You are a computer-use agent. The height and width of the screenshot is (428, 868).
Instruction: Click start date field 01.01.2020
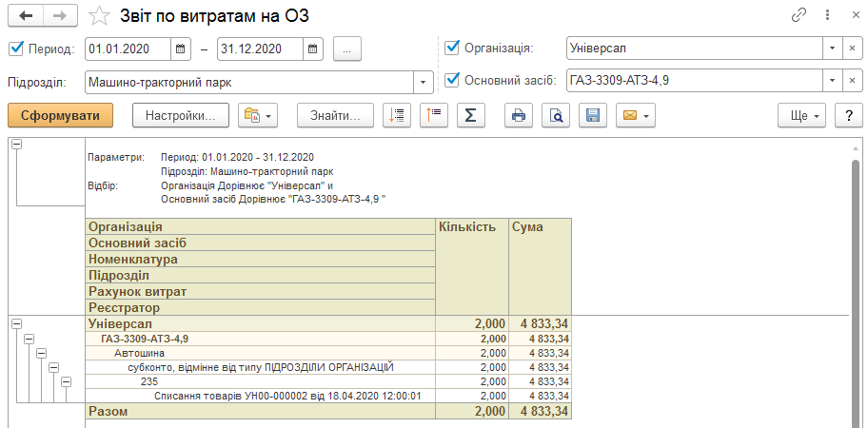(x=128, y=49)
